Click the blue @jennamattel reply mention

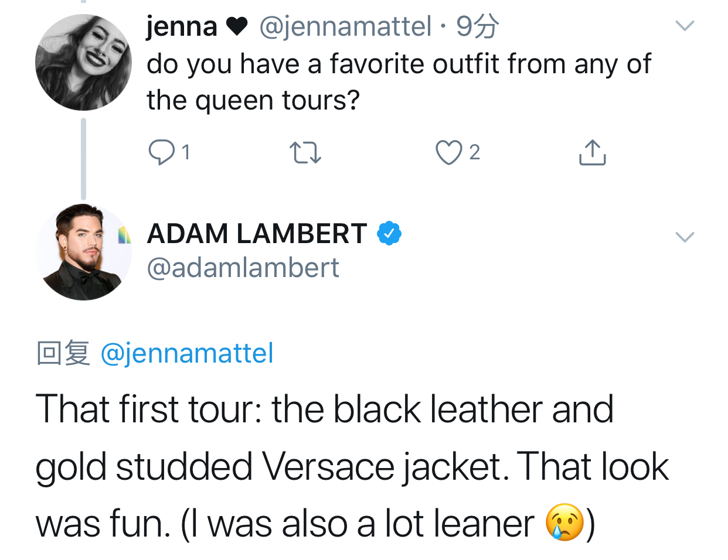tap(187, 353)
